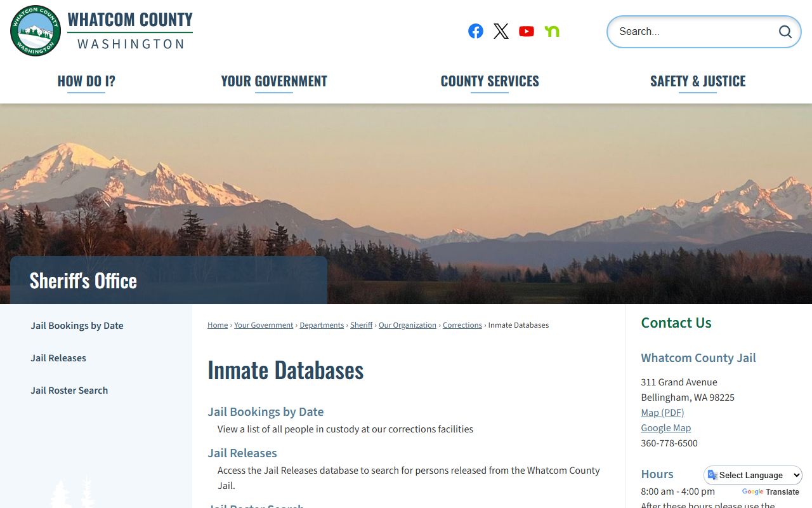The image size is (812, 508).
Task: Select Jail Bookings by Date in sidebar
Action: pyautogui.click(x=77, y=326)
